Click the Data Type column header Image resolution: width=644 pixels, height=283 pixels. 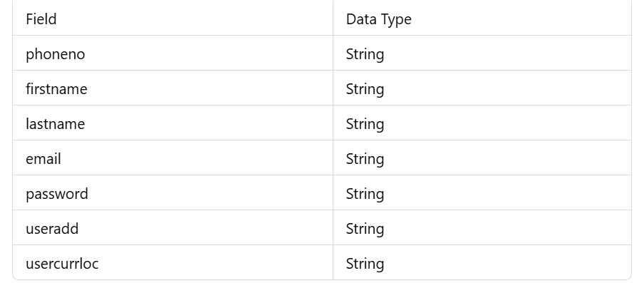[482, 19]
